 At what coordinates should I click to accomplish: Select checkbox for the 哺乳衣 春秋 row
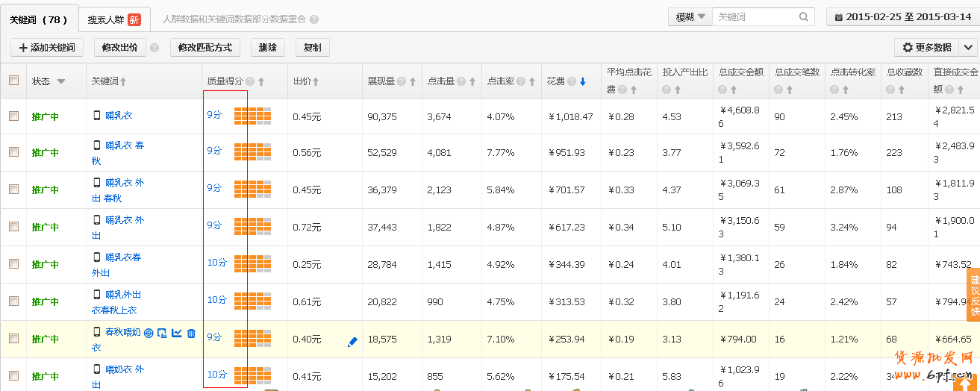point(13,151)
